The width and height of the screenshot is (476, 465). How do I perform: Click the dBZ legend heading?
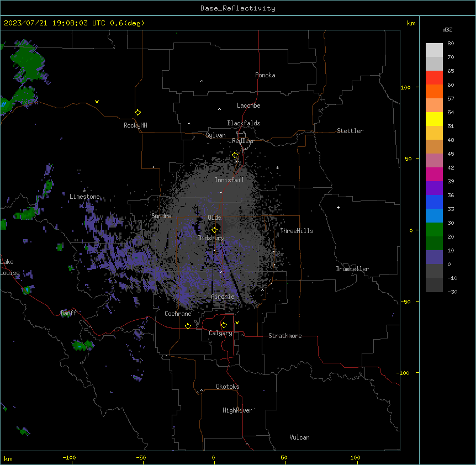(x=447, y=29)
